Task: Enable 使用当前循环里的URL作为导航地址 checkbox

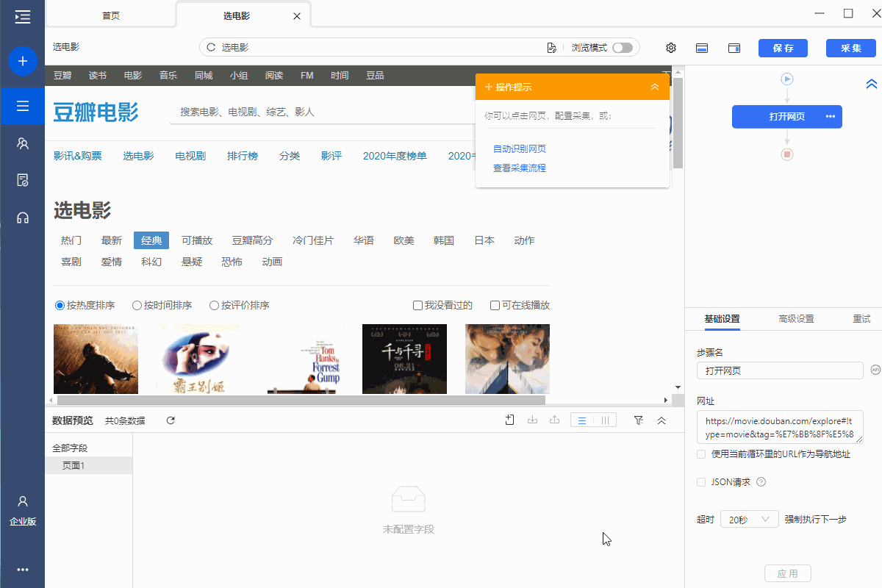Action: pyautogui.click(x=701, y=454)
